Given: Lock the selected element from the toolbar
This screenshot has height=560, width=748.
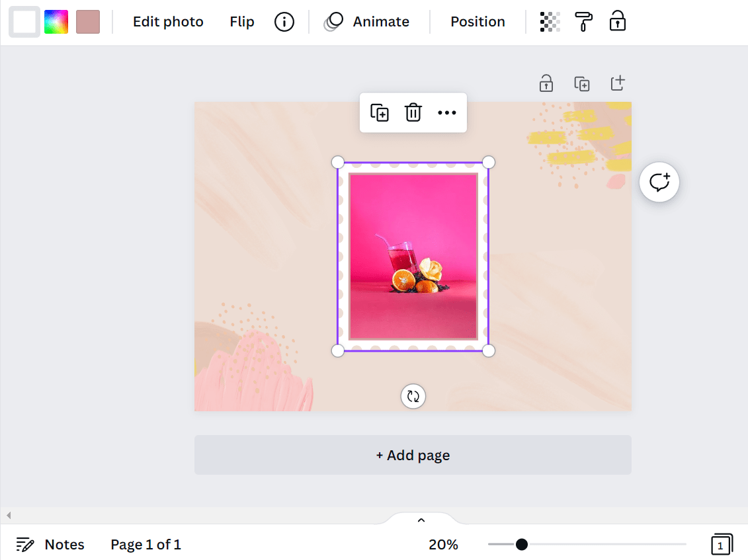Looking at the screenshot, I should 617,21.
